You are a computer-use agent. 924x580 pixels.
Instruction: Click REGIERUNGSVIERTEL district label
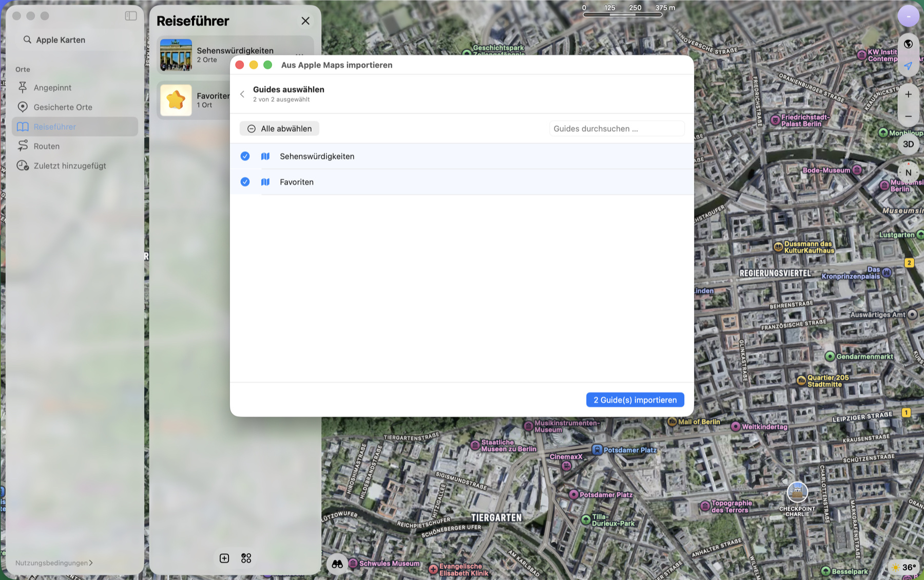pyautogui.click(x=775, y=273)
